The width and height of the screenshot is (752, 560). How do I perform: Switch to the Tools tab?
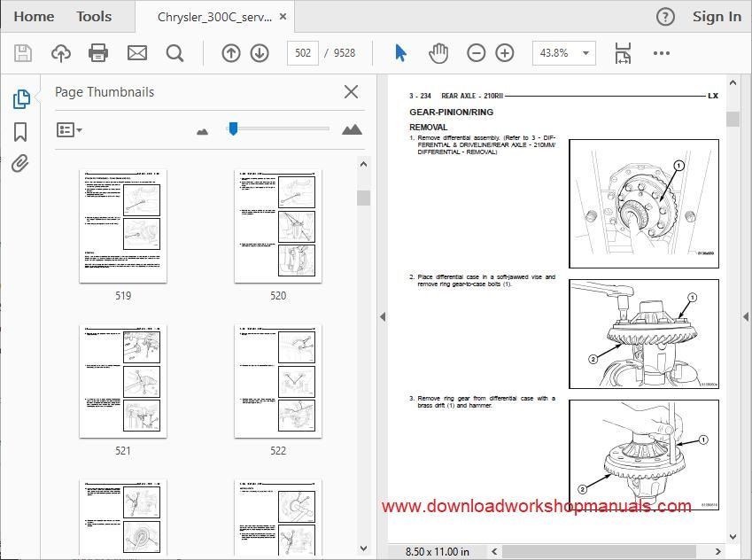click(x=94, y=16)
